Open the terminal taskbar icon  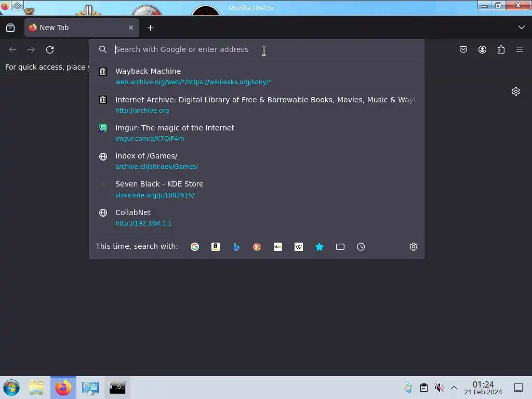[117, 387]
